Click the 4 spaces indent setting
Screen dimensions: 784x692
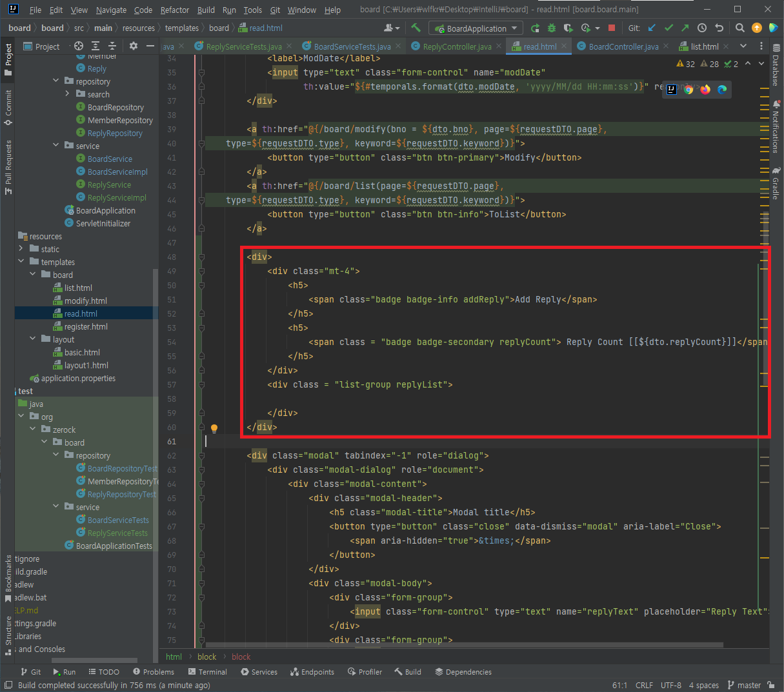coord(703,685)
